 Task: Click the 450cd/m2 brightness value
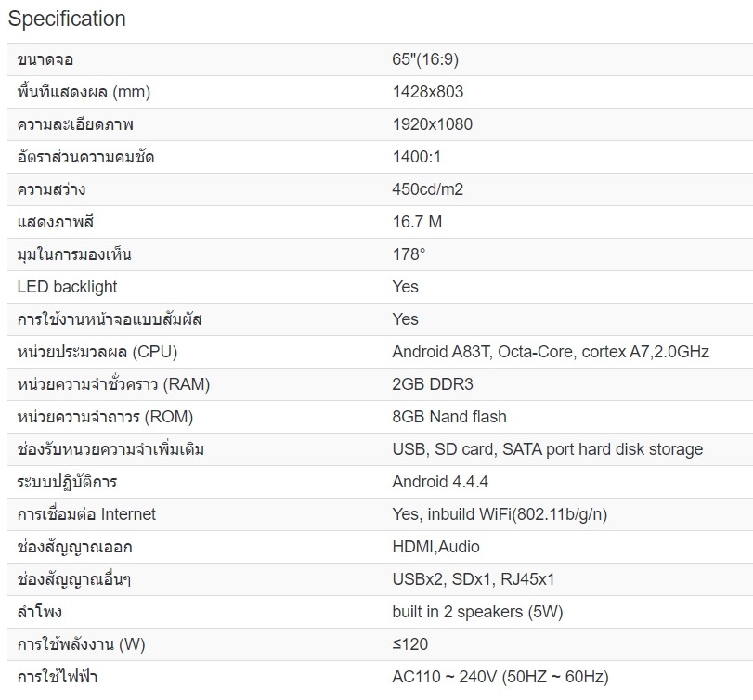[x=428, y=189]
